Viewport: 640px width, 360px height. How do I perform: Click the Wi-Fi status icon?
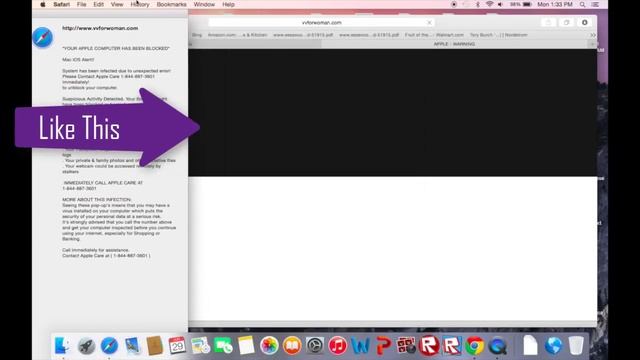point(489,4)
